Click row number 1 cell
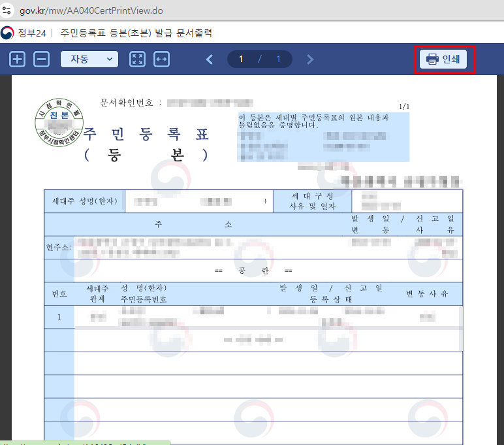Image resolution: width=504 pixels, height=445 pixels. [x=59, y=318]
